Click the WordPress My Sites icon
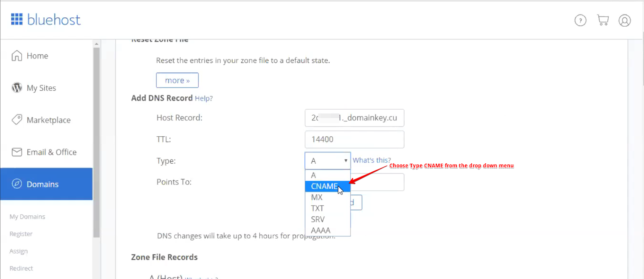The width and height of the screenshot is (644, 279). tap(17, 87)
